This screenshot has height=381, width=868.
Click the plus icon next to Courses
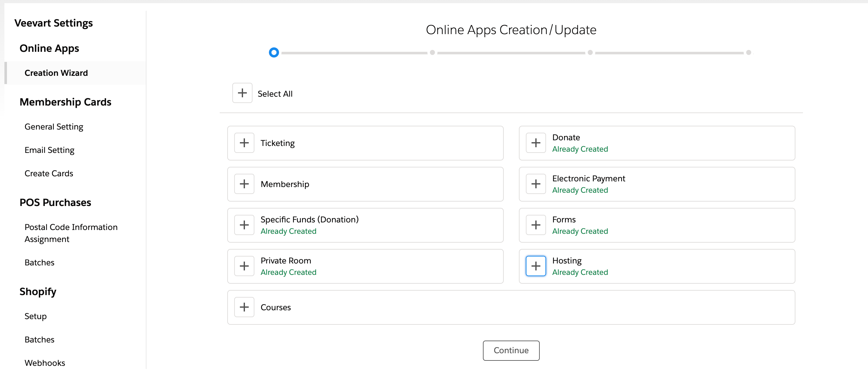tap(244, 307)
